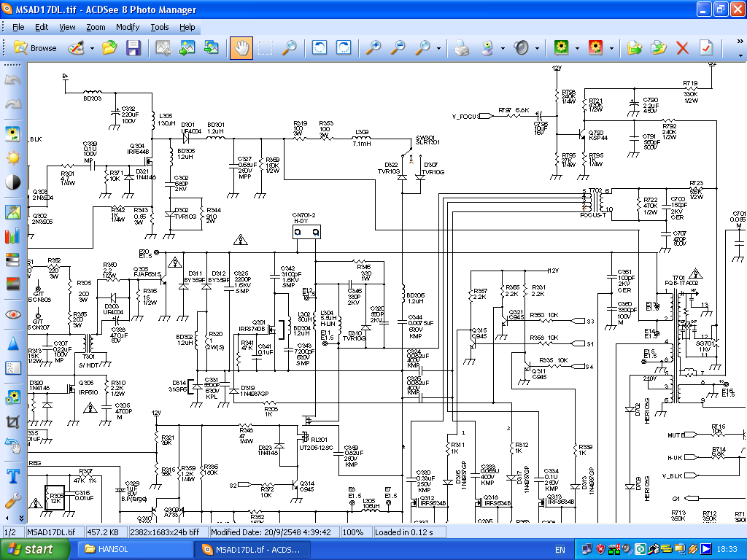The width and height of the screenshot is (747, 560).
Task: Open the colored bar chart tool
Action: tap(13, 236)
